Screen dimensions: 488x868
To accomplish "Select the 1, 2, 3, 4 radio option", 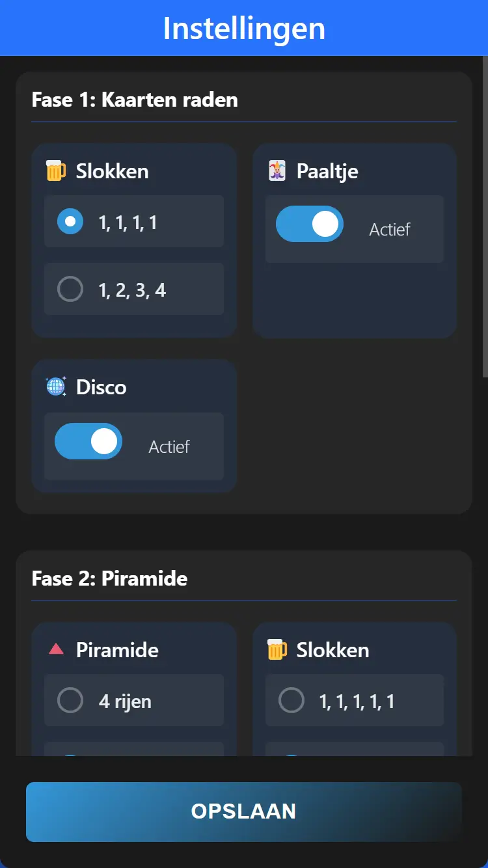I will 70,289.
